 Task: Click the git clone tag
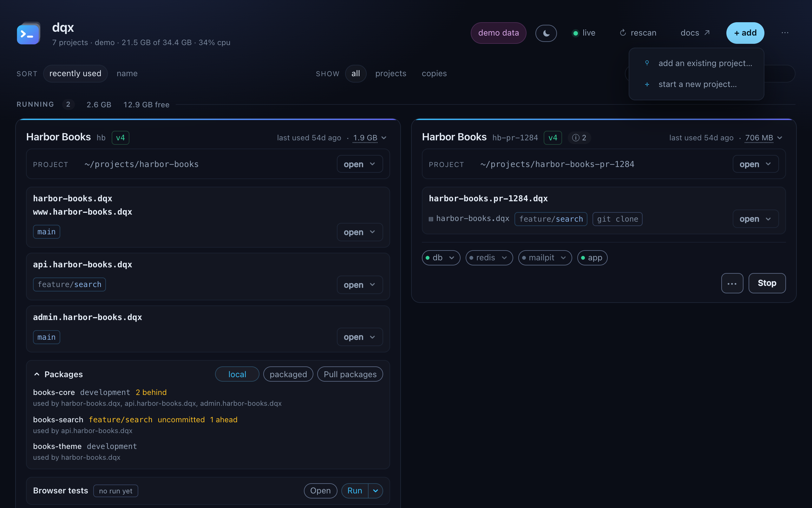point(617,219)
